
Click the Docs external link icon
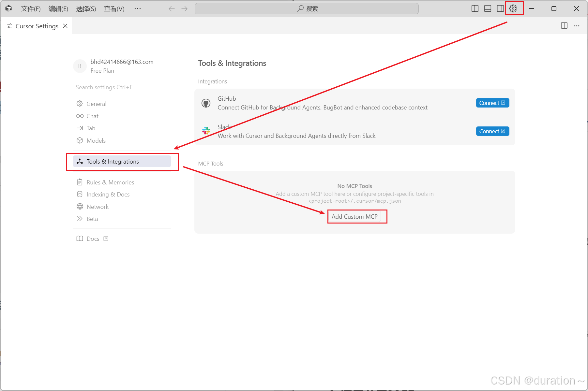(x=106, y=239)
